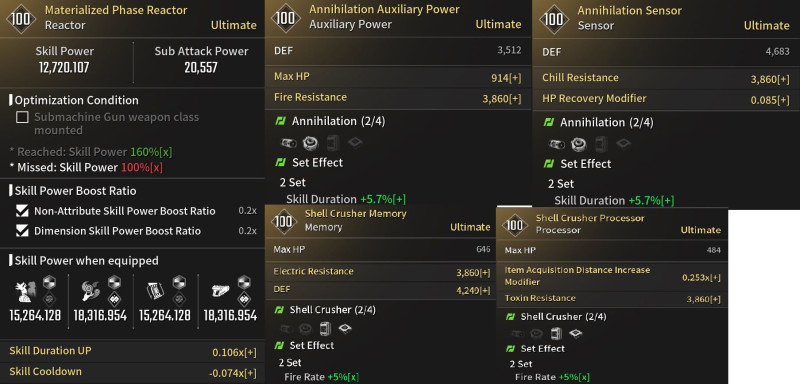Select the pistol-shaped skill icon in the reactor panel
The height and width of the screenshot is (384, 800).
(220, 292)
